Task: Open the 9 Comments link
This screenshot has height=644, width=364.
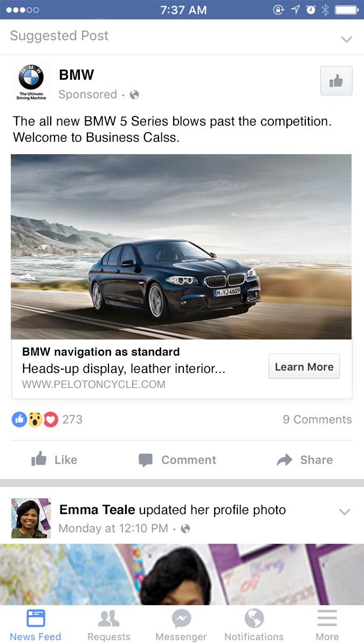Action: [317, 419]
